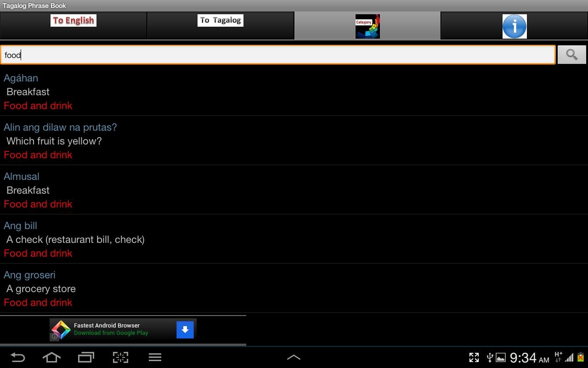Click the blue download arrow in ad

[x=185, y=329]
